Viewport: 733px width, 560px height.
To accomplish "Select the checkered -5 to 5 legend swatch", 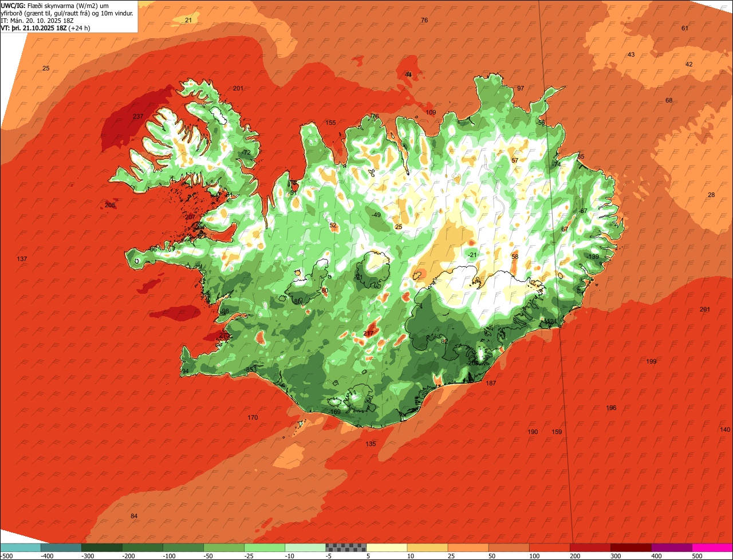I will 346,547.
